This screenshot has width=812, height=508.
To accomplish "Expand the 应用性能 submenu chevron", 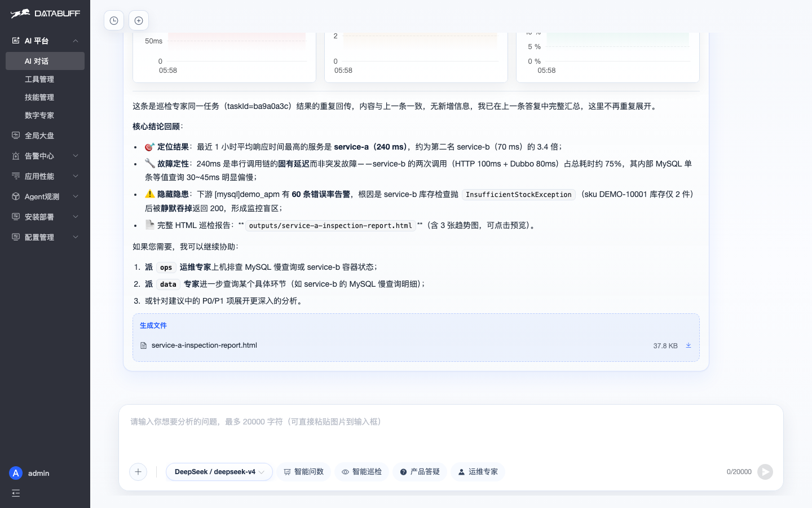I will pyautogui.click(x=76, y=176).
